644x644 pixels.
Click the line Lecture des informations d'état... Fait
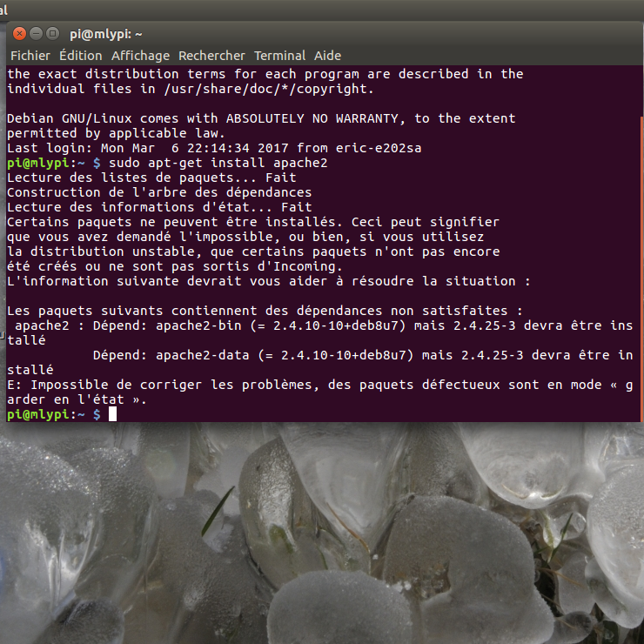pos(159,207)
